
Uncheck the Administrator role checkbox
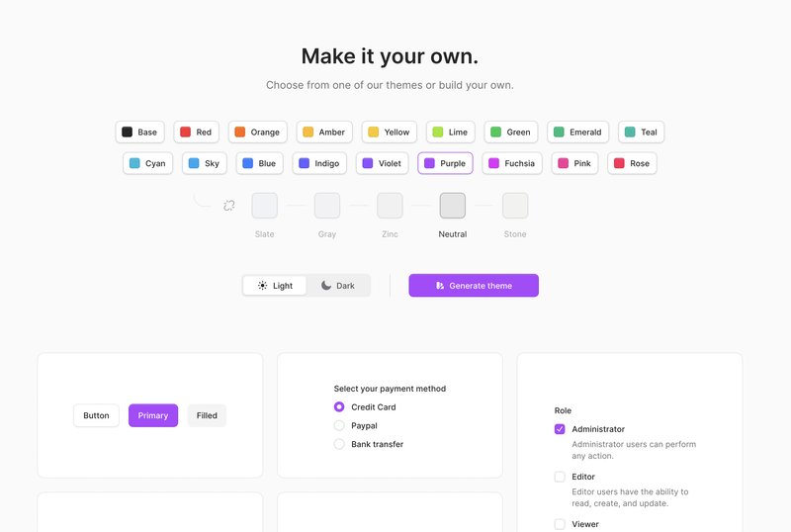coord(560,429)
